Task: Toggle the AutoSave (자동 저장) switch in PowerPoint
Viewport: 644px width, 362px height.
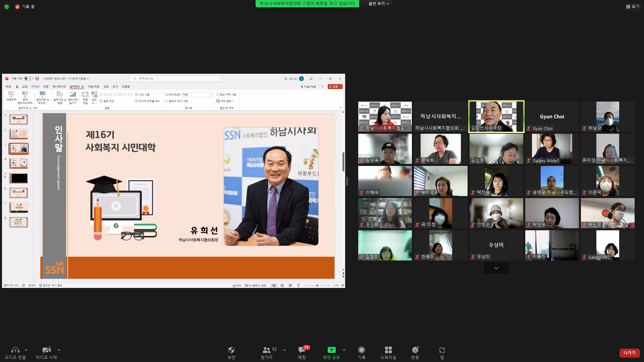Action: (x=28, y=78)
